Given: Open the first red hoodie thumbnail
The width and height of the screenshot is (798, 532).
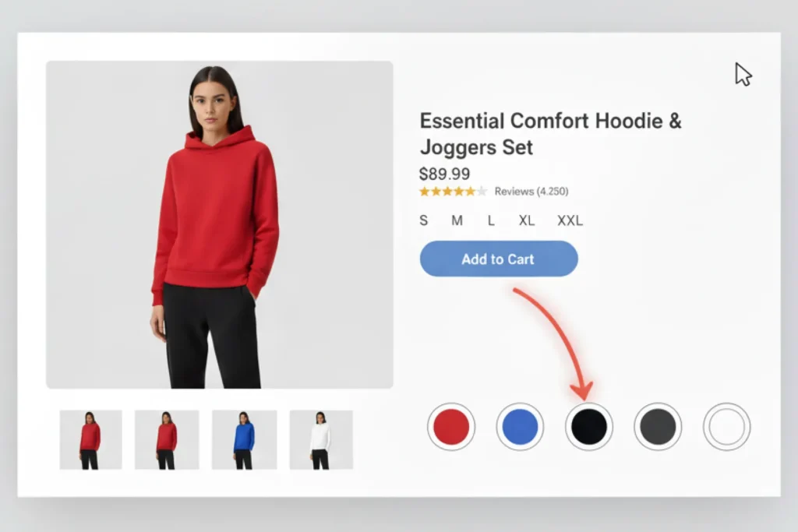Looking at the screenshot, I should tap(90, 440).
